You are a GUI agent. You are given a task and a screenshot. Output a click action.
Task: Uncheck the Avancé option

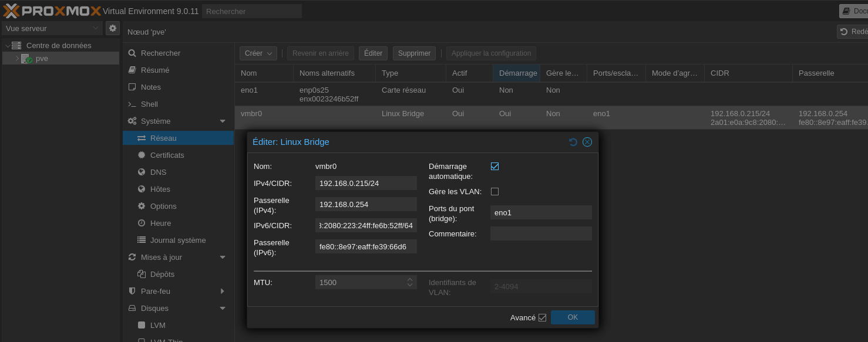point(542,318)
